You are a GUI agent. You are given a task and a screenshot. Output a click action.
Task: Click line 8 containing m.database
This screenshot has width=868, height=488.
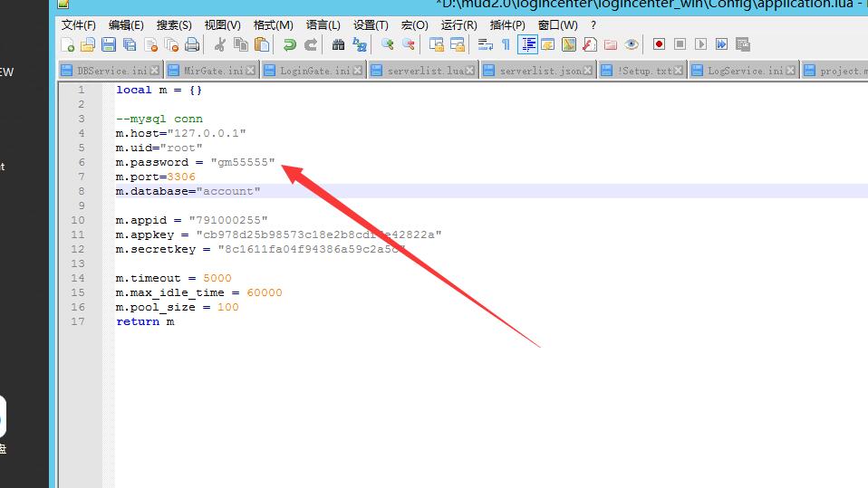[x=188, y=191]
